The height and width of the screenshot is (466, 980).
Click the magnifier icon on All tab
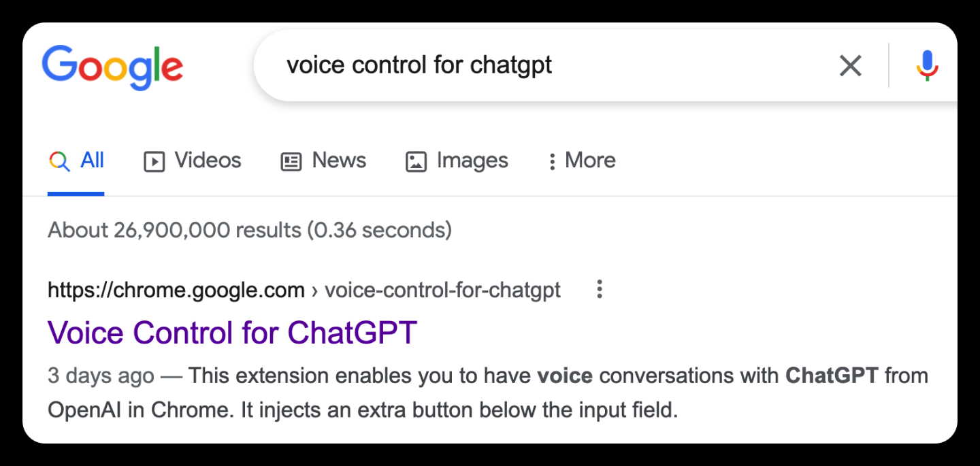pos(60,161)
